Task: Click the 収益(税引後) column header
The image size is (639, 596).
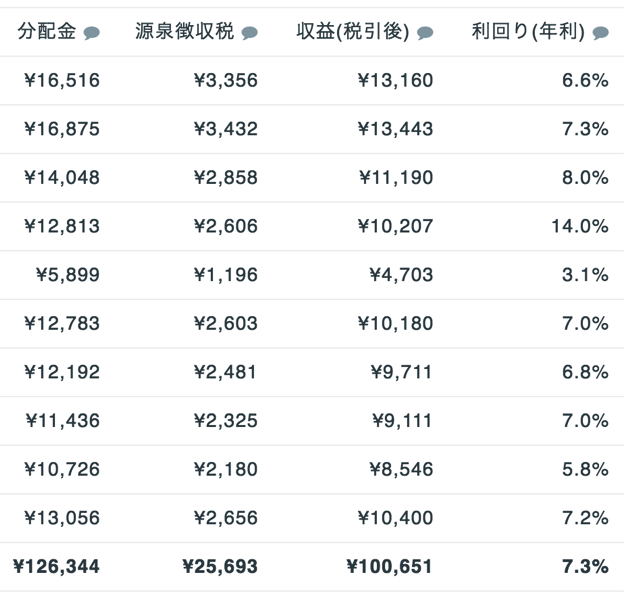Action: [x=353, y=31]
